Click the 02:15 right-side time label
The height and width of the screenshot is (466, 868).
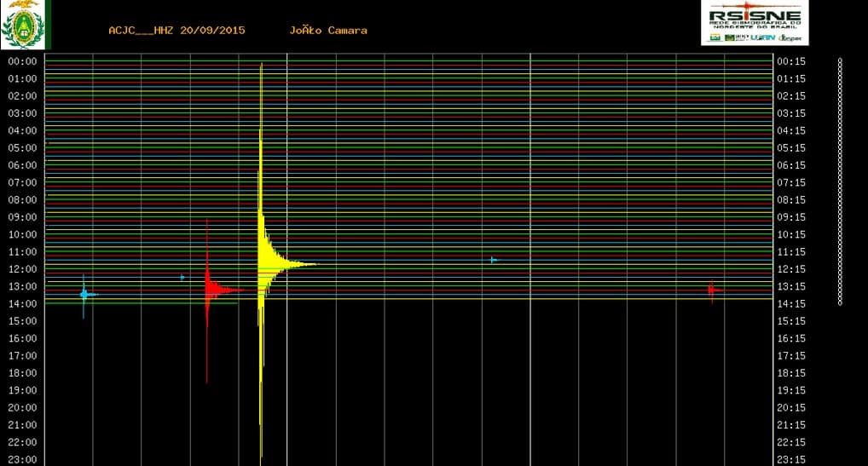point(791,96)
